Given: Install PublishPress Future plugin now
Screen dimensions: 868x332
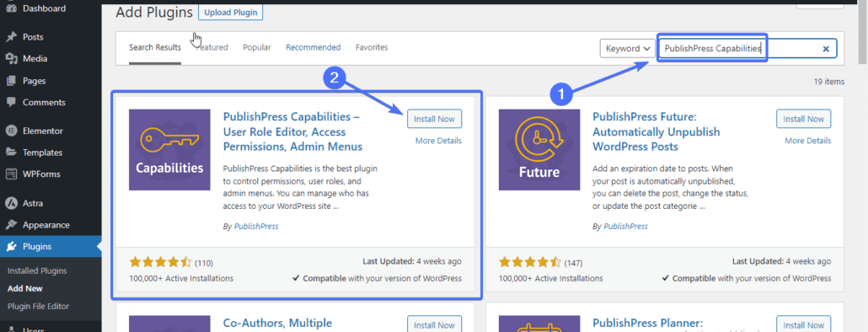Looking at the screenshot, I should tap(804, 119).
